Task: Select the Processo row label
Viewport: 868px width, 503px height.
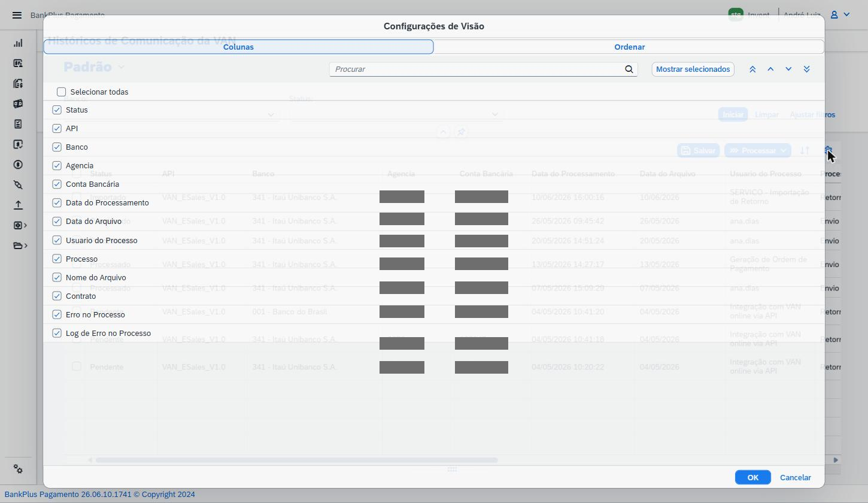Action: (x=81, y=259)
